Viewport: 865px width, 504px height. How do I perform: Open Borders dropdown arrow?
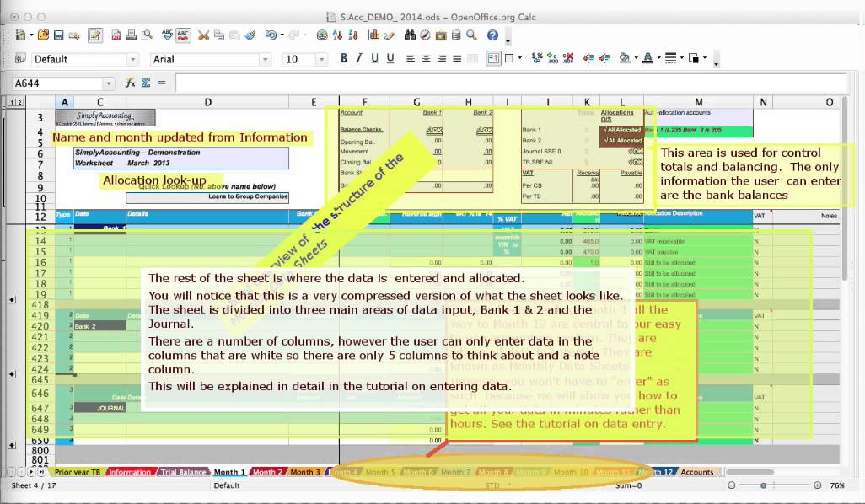519,58
